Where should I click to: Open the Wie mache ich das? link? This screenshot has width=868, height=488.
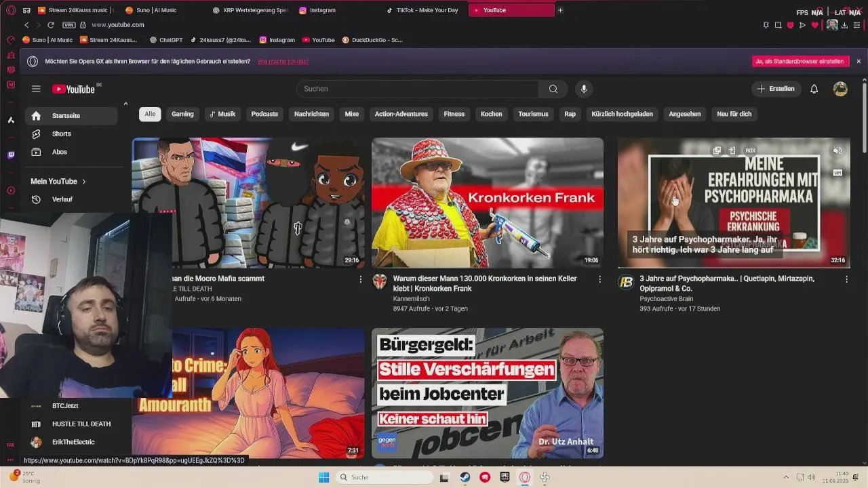(283, 61)
